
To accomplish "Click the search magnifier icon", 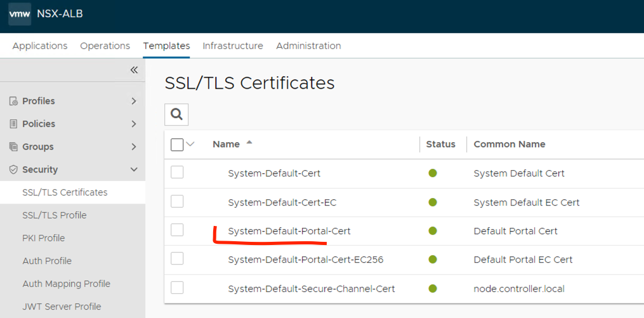I will 176,114.
